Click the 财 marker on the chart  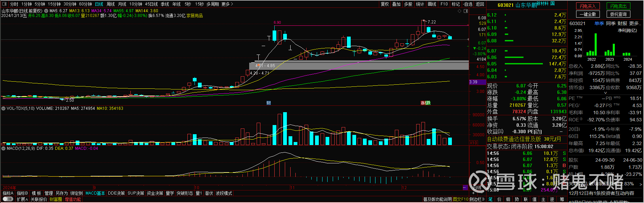(x=269, y=103)
